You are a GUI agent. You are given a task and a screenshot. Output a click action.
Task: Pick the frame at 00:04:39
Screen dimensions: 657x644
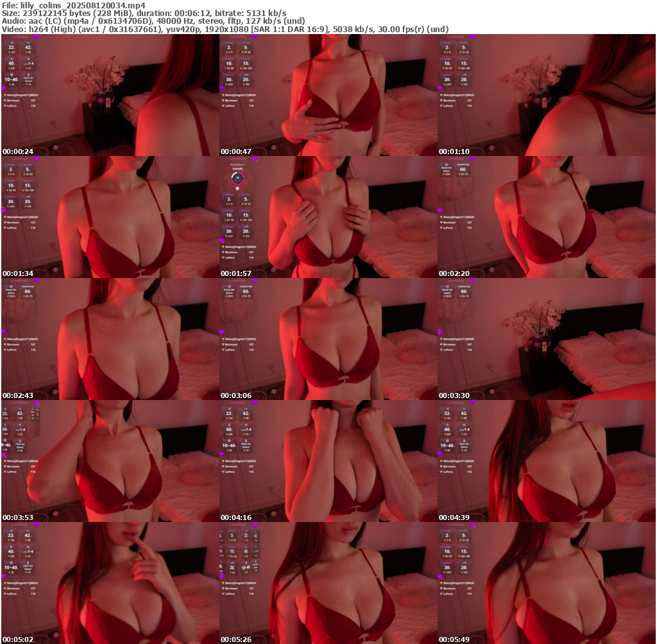[547, 461]
